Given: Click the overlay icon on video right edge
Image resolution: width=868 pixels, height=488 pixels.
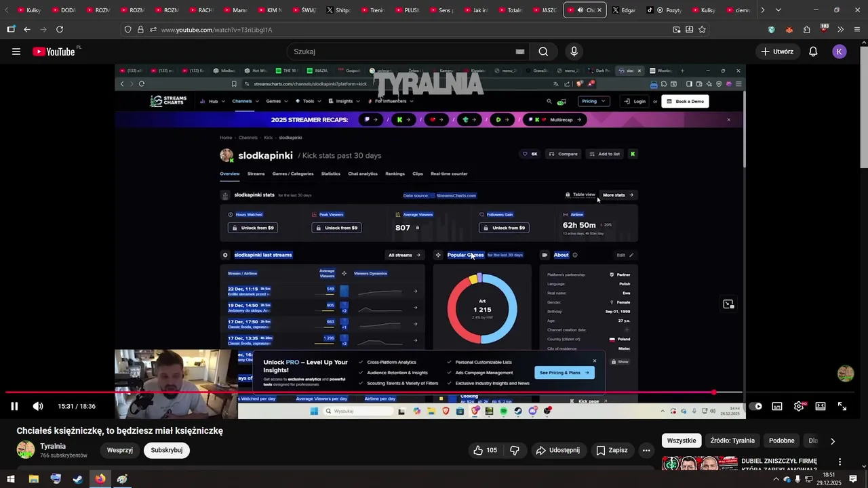Looking at the screenshot, I should 728,304.
